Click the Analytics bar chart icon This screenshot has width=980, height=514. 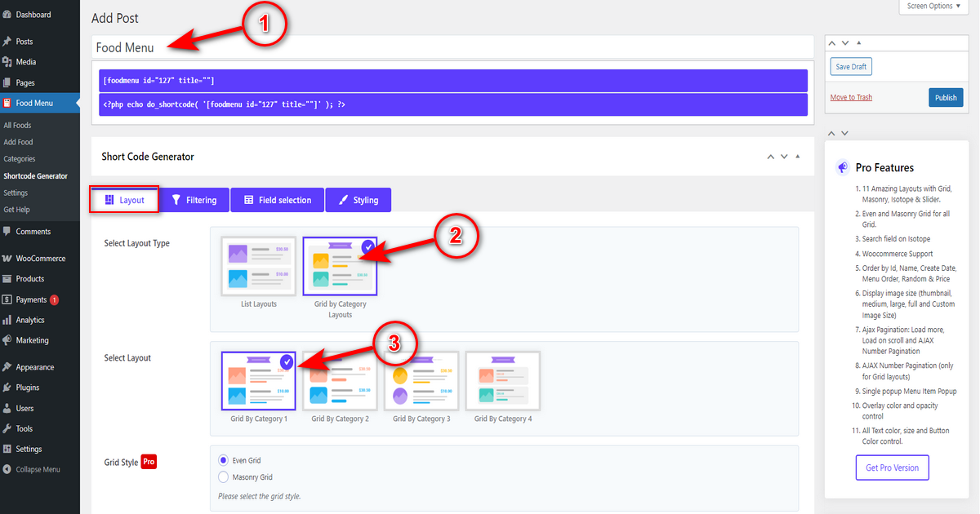click(x=7, y=320)
